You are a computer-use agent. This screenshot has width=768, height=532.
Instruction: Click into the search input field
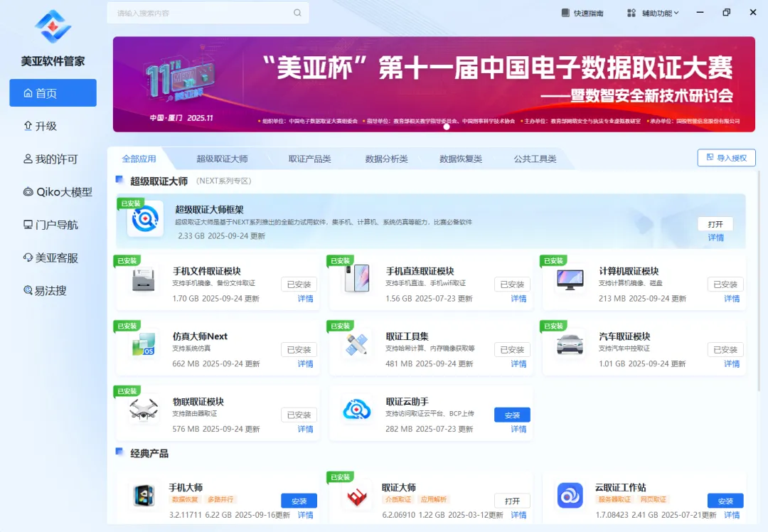pos(199,13)
